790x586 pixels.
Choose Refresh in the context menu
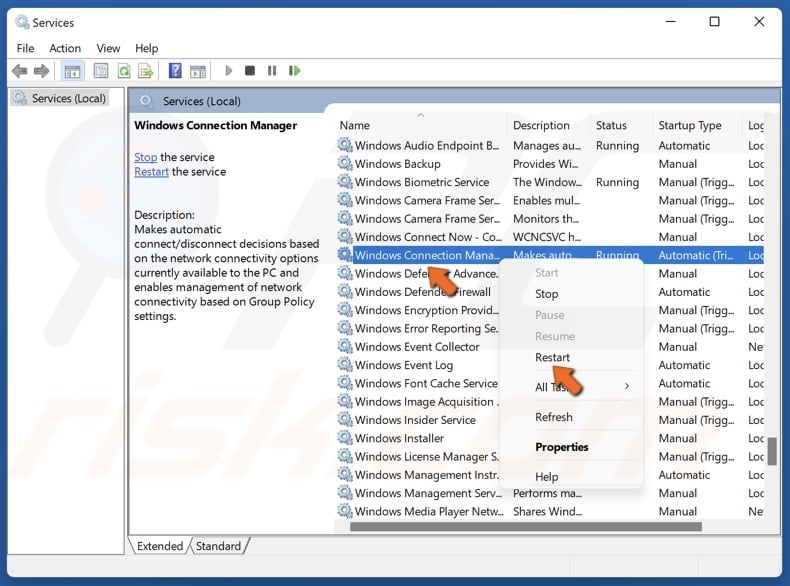tap(571, 417)
